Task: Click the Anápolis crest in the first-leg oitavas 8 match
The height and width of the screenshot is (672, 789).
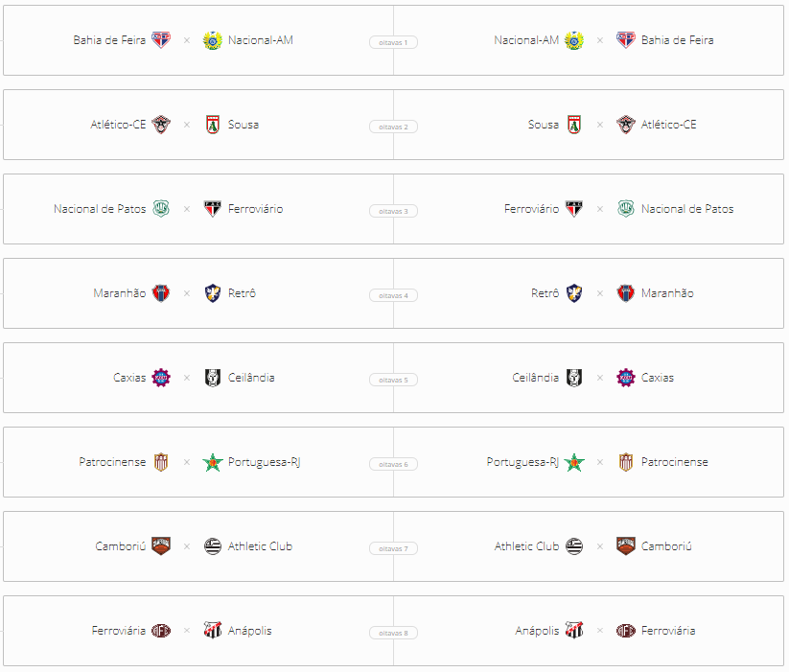Action: tap(212, 630)
